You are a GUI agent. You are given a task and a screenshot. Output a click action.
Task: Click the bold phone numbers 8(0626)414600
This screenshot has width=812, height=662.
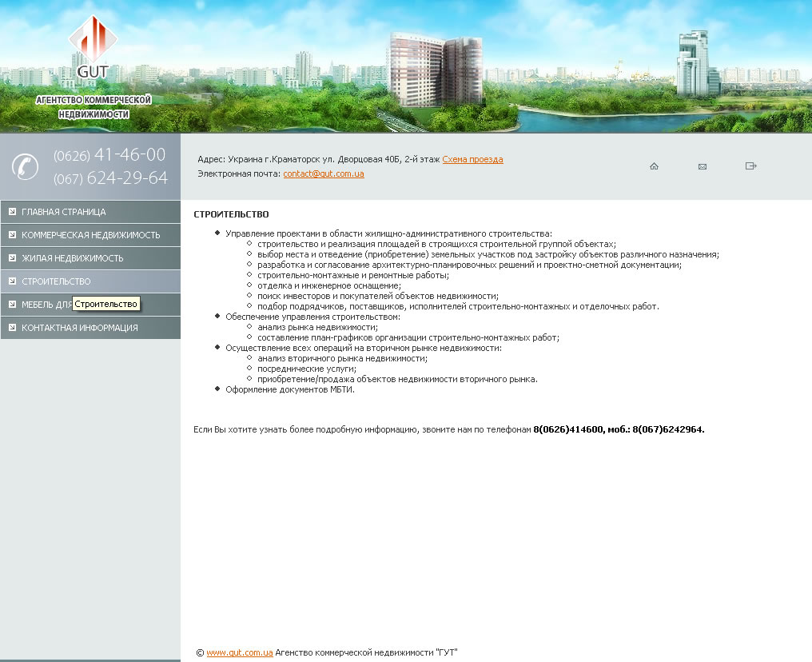(619, 429)
